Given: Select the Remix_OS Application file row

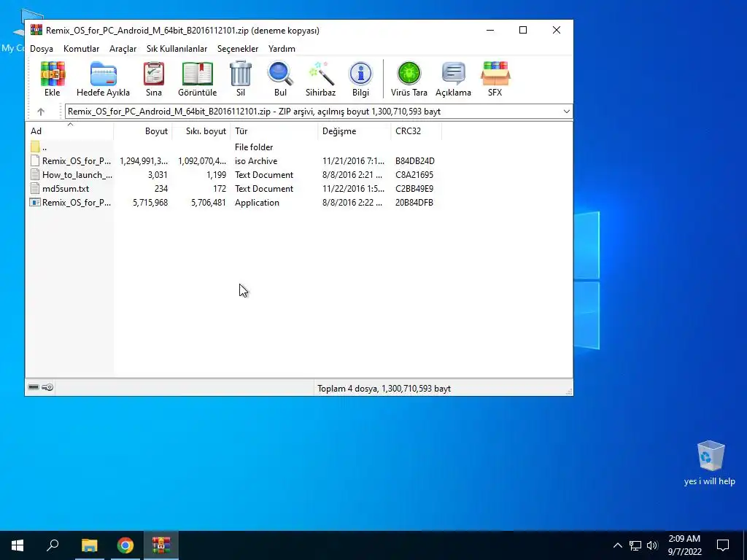Looking at the screenshot, I should tap(233, 203).
